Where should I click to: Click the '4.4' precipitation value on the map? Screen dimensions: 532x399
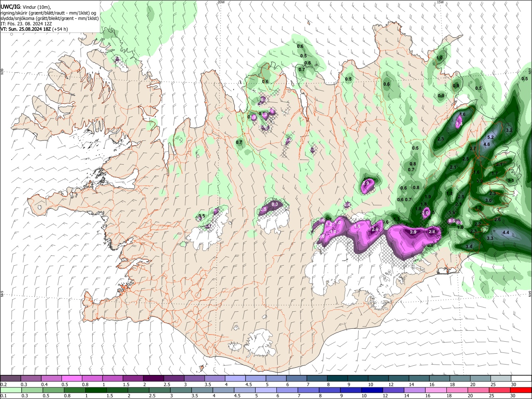[x=506, y=233]
